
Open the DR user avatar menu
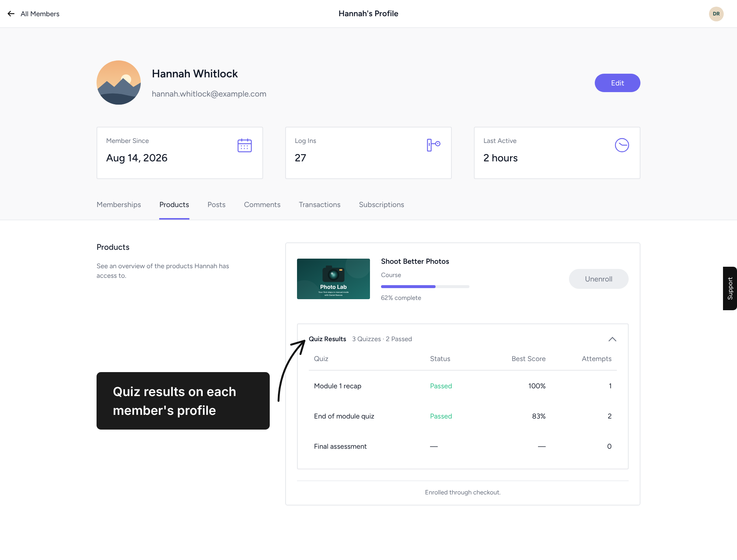pyautogui.click(x=716, y=14)
